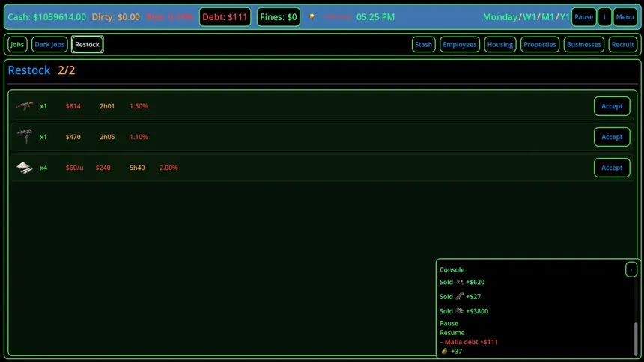Accept the $470 submachine gun restock offer
The image size is (644, 362).
point(612,137)
